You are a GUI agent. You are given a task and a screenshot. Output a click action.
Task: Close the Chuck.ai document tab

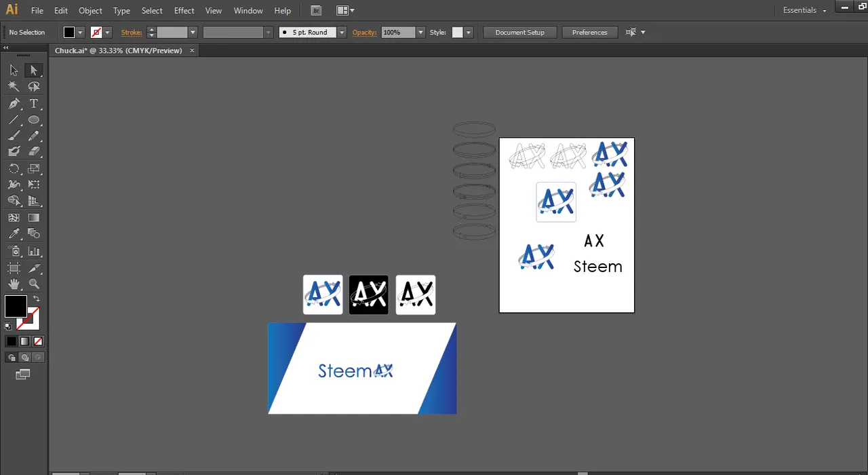click(192, 50)
